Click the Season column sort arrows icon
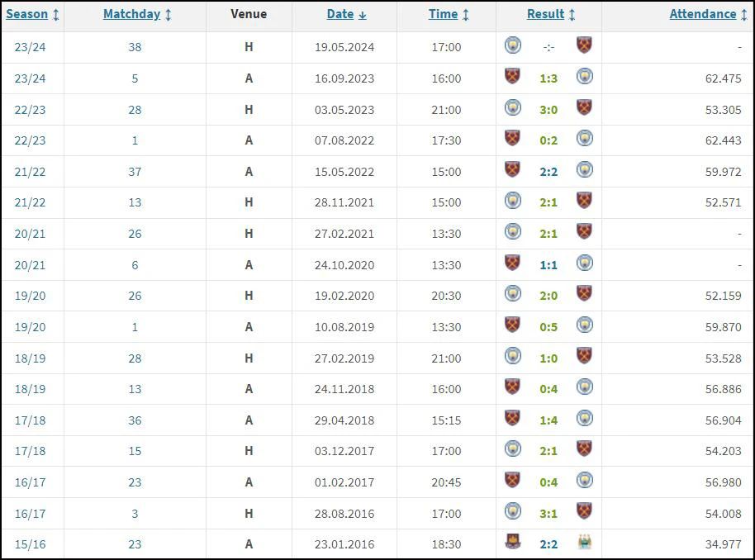 point(56,15)
